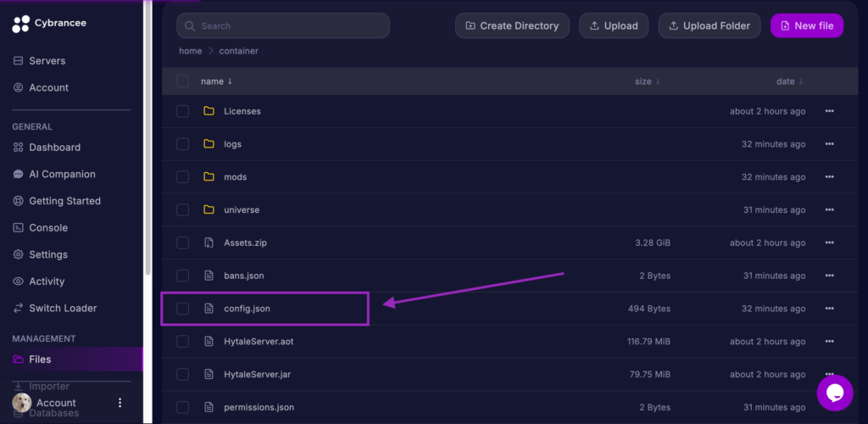This screenshot has width=868, height=424.
Task: Open config.json file name
Action: tap(247, 309)
